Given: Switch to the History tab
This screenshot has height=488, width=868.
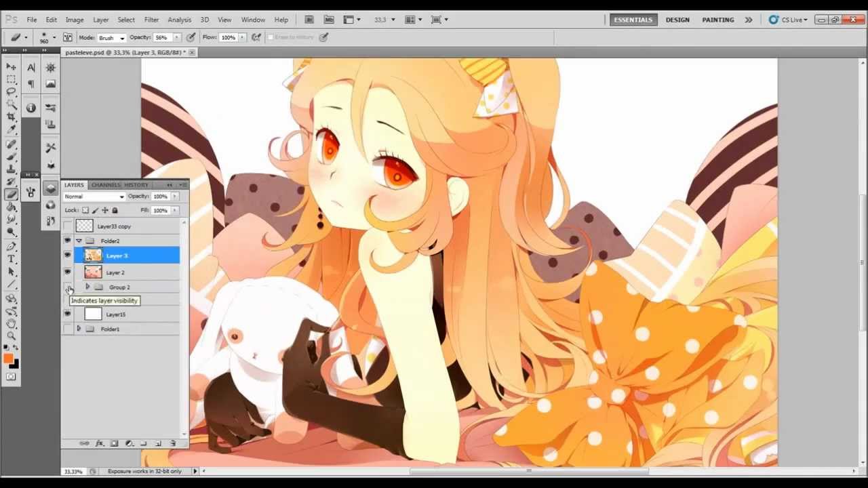Looking at the screenshot, I should point(136,185).
